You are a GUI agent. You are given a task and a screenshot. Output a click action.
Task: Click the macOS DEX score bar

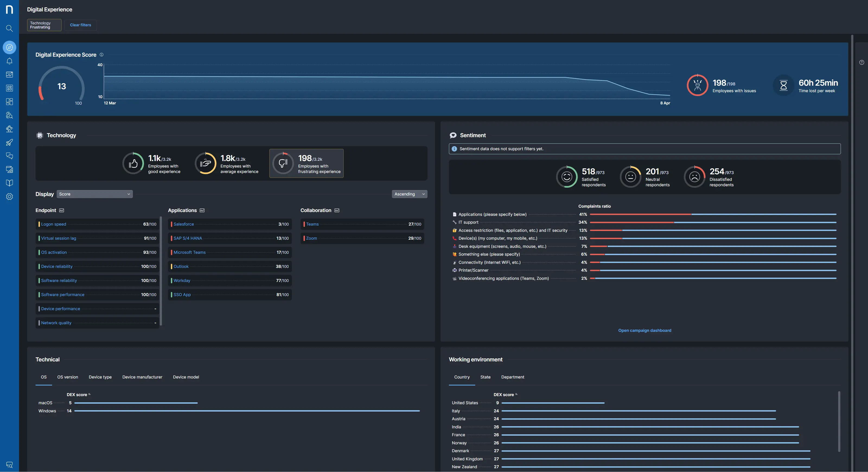click(x=136, y=403)
